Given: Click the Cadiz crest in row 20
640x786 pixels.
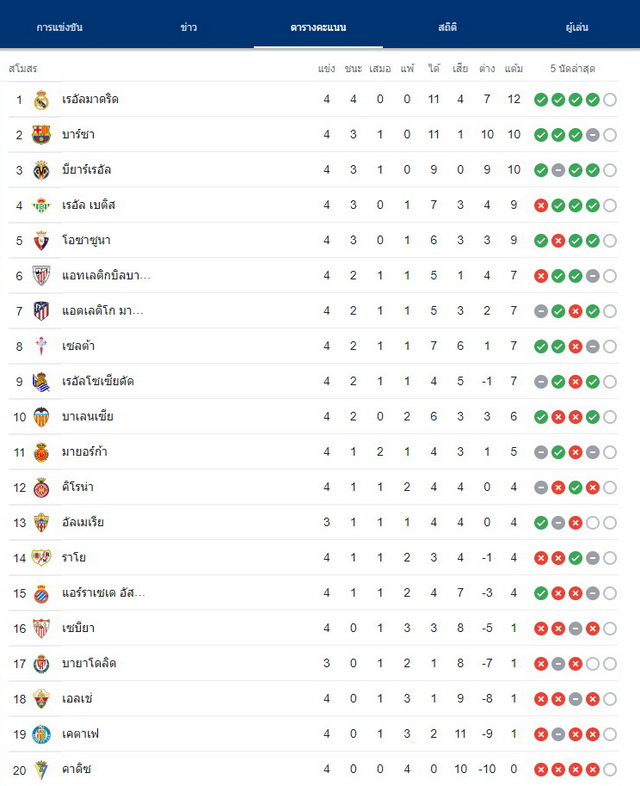Looking at the screenshot, I should pos(41,770).
